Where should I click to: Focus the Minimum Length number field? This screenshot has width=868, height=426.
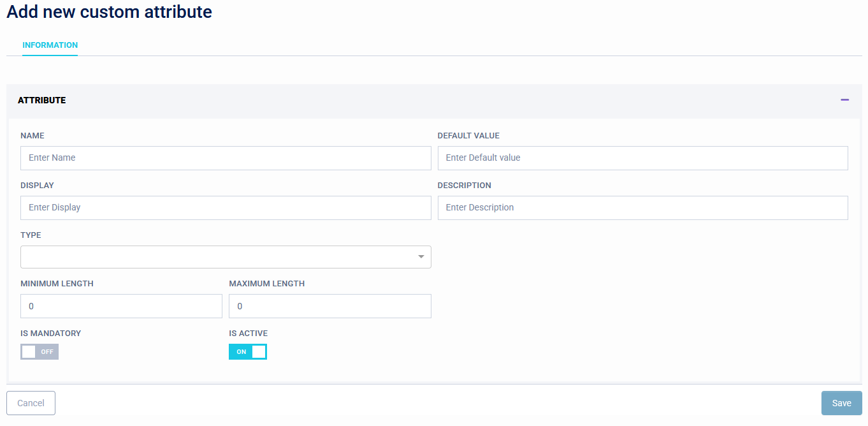121,306
